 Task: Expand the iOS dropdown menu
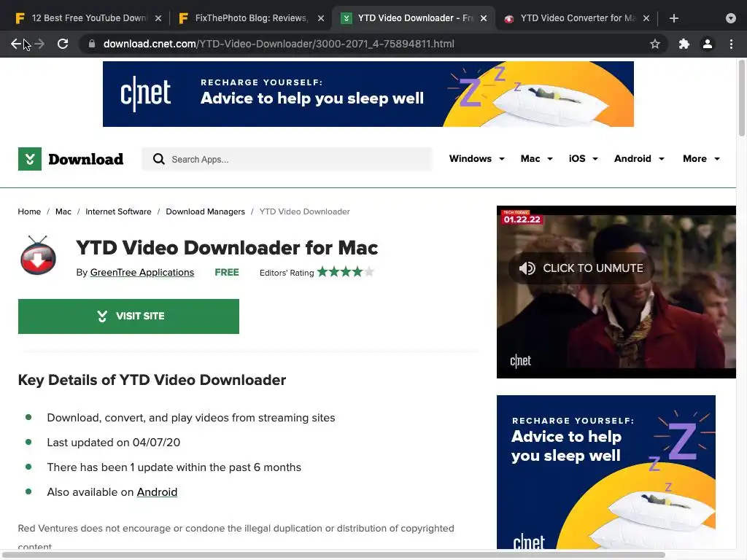(x=583, y=158)
